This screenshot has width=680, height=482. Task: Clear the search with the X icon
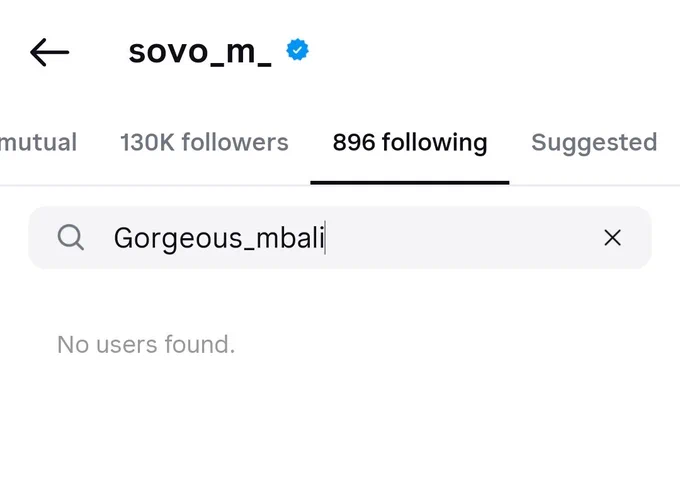click(x=612, y=238)
